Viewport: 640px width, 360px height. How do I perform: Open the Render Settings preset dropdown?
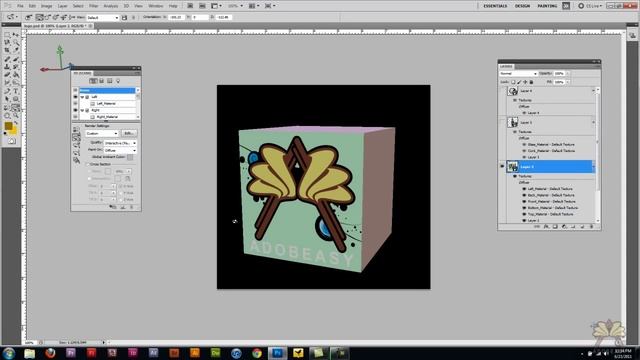click(102, 133)
